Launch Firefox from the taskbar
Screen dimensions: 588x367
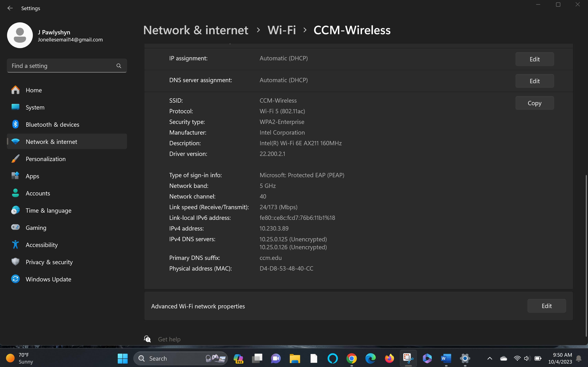tap(389, 358)
